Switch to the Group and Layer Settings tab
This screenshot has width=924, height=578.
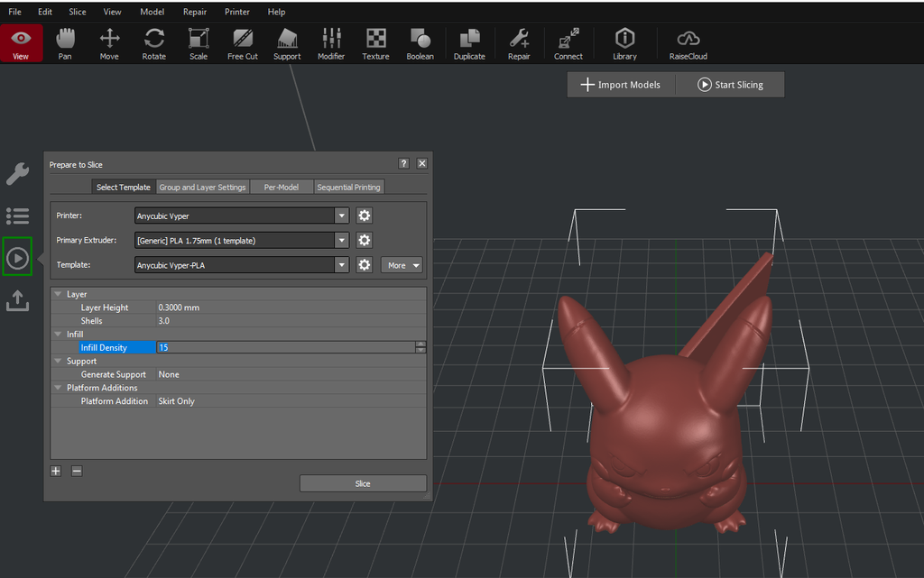202,187
